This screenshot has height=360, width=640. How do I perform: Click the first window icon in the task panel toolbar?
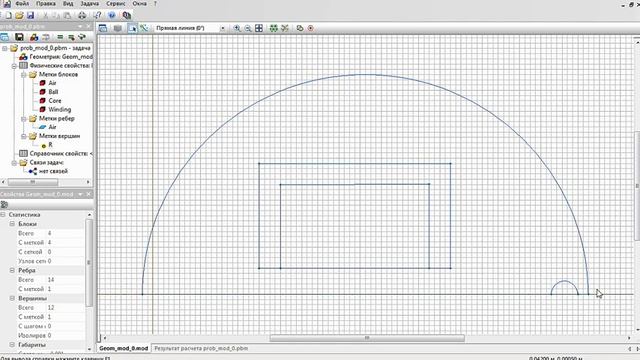click(x=4, y=37)
